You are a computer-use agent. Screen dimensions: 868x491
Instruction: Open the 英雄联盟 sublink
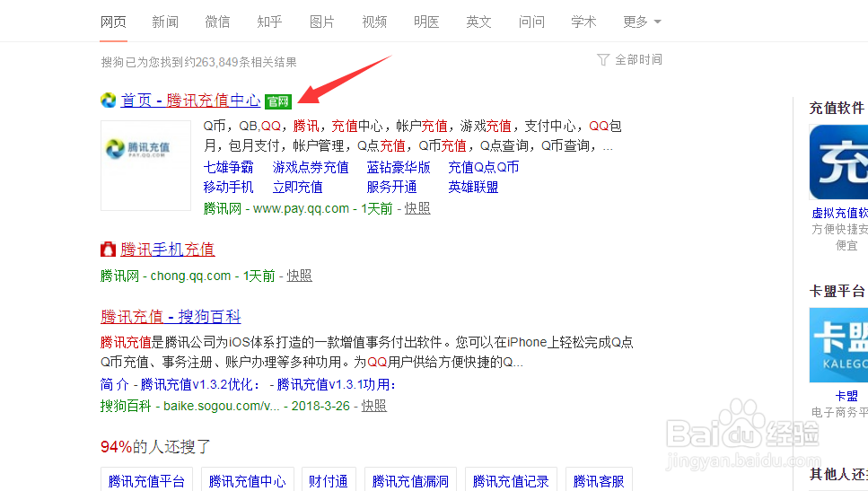click(473, 187)
